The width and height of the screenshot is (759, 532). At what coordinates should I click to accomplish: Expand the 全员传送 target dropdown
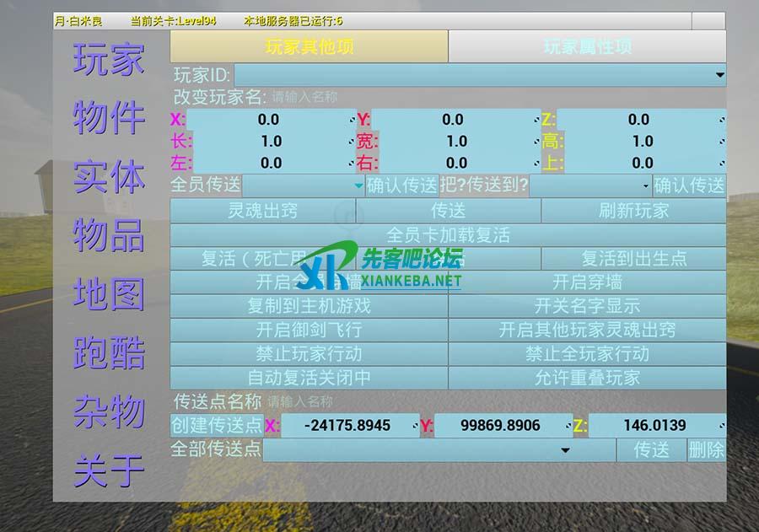pyautogui.click(x=358, y=185)
